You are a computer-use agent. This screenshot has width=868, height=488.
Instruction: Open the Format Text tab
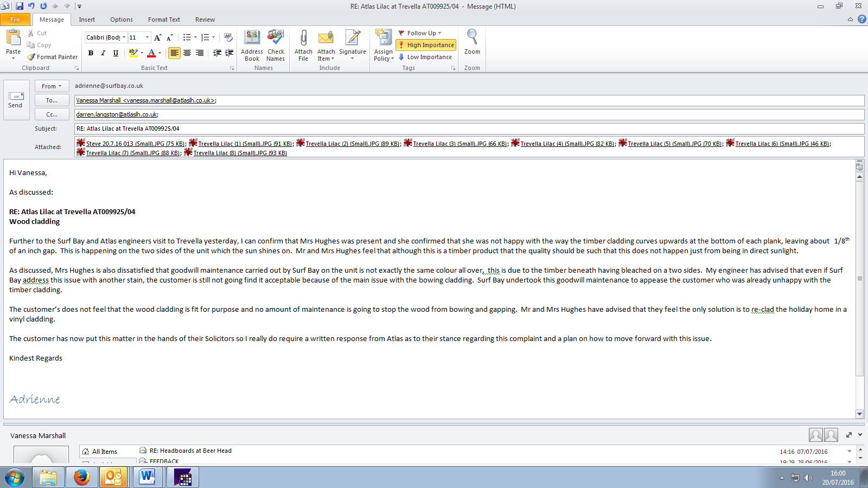[164, 20]
